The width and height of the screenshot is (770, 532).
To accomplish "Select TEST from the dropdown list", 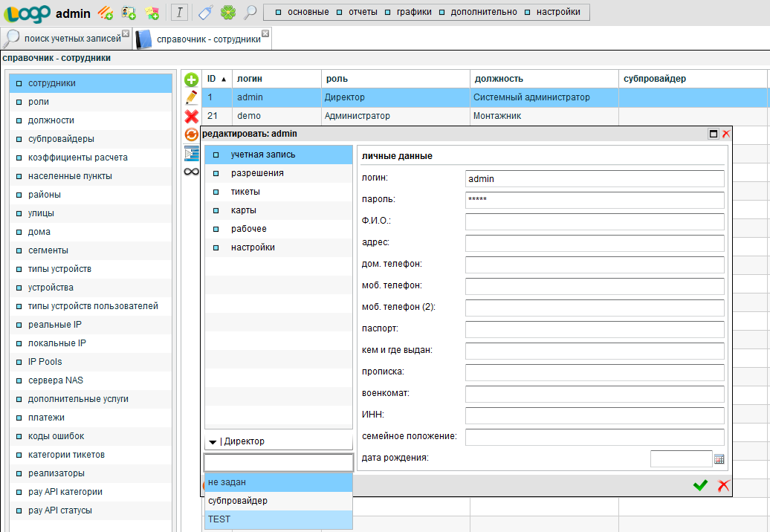I will [x=278, y=519].
